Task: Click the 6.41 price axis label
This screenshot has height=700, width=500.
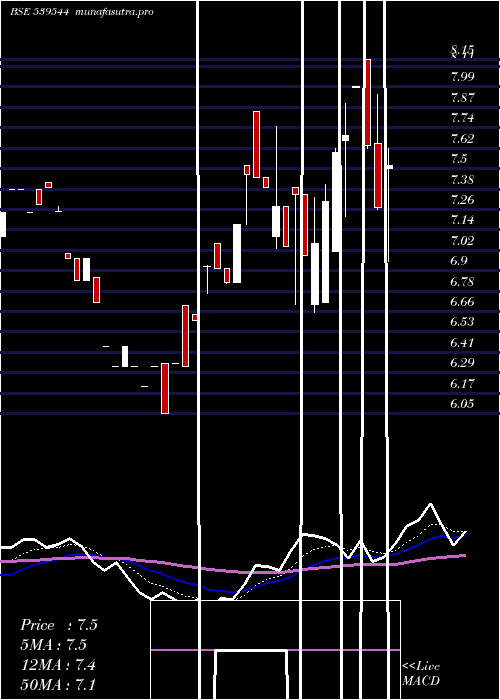Action: coord(462,342)
